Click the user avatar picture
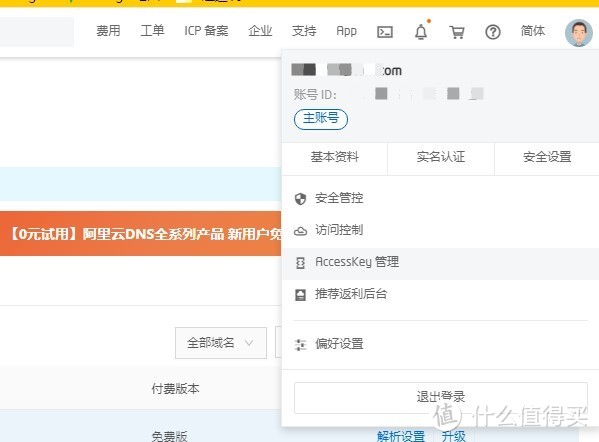Screen dimensions: 599x442 (x=579, y=33)
